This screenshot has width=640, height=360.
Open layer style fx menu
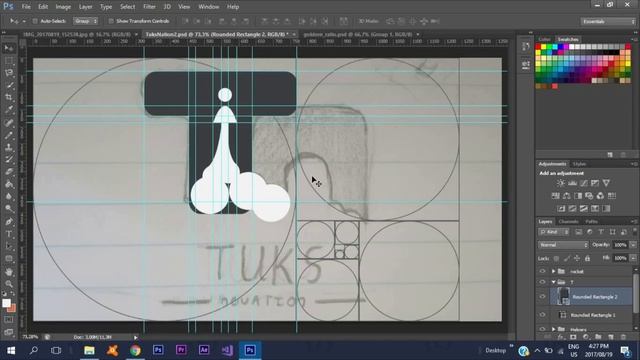561,337
